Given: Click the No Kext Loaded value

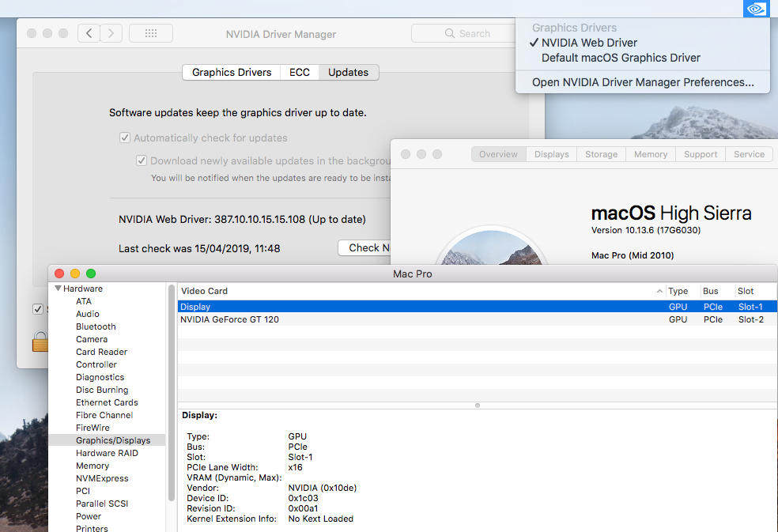Looking at the screenshot, I should pyautogui.click(x=320, y=519).
